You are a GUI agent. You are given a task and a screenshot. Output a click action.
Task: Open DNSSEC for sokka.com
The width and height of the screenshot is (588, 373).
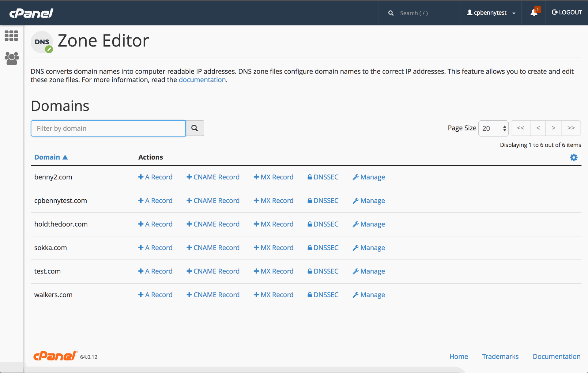[x=323, y=248]
